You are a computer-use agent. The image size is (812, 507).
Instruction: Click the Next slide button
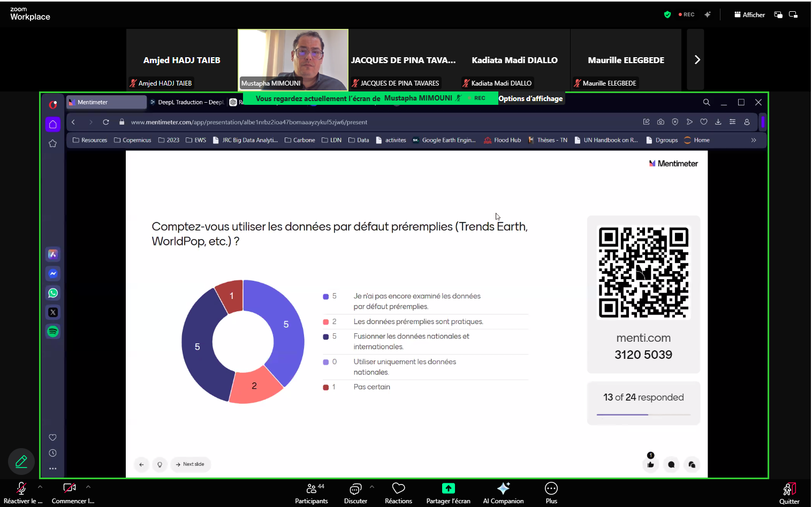(191, 464)
